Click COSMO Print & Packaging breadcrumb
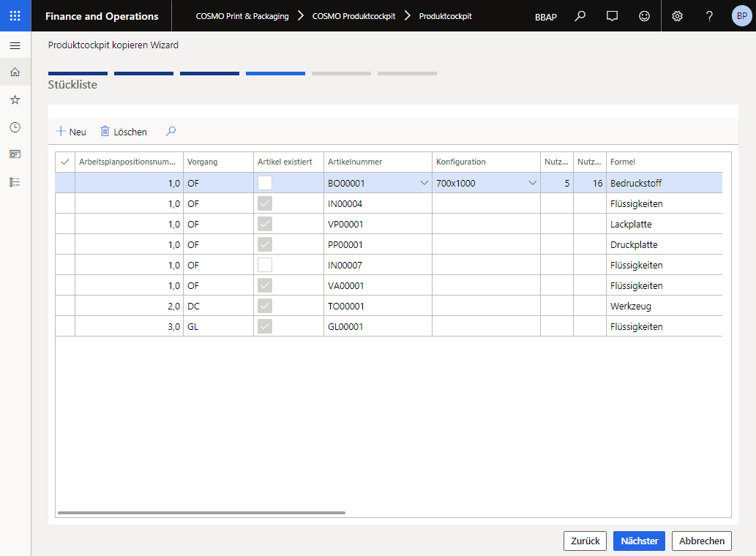 pos(242,16)
